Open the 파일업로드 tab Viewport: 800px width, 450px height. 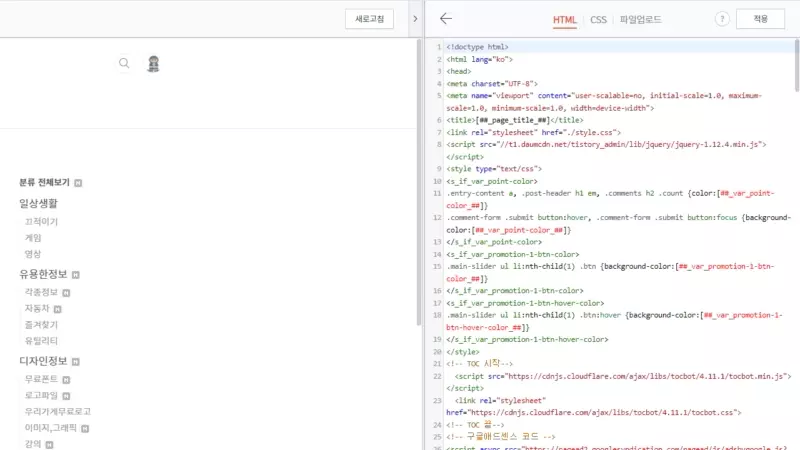tap(640, 20)
